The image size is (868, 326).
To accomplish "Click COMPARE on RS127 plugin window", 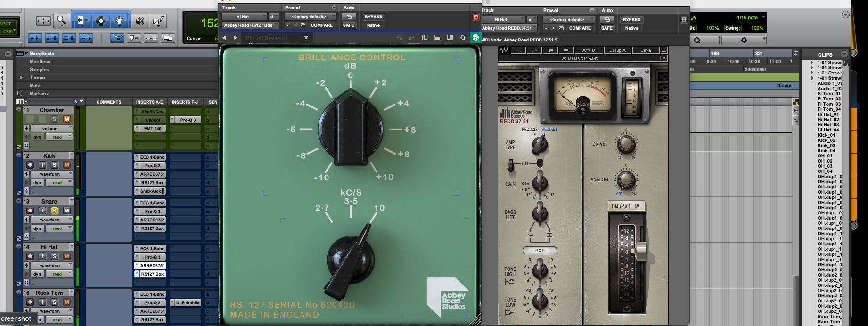I will (322, 25).
